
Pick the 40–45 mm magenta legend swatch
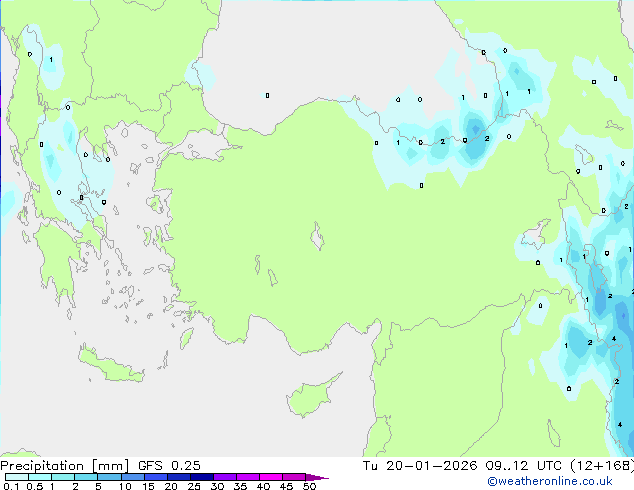271,477
